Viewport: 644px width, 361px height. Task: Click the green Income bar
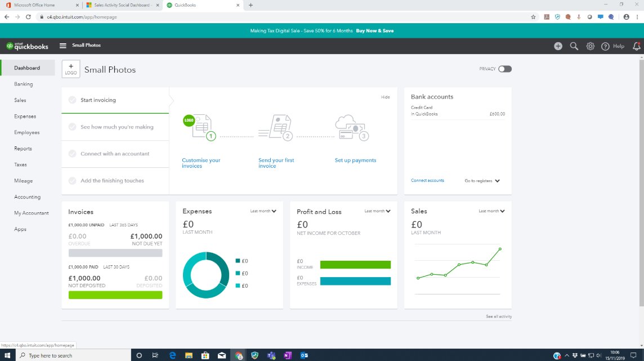pos(355,265)
